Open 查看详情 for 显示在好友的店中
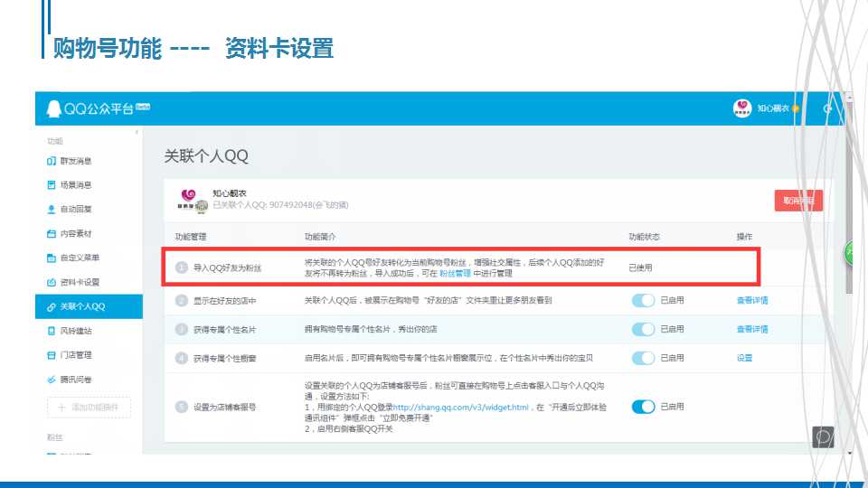Image resolution: width=868 pixels, height=488 pixels. point(751,300)
